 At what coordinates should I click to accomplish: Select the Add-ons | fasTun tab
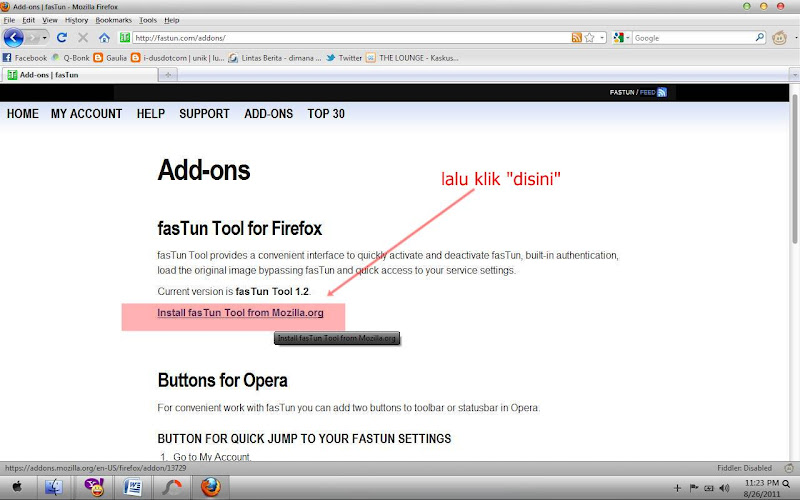point(80,74)
